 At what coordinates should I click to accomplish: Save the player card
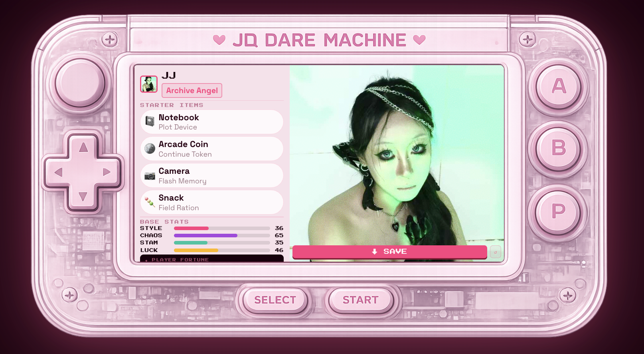(390, 252)
